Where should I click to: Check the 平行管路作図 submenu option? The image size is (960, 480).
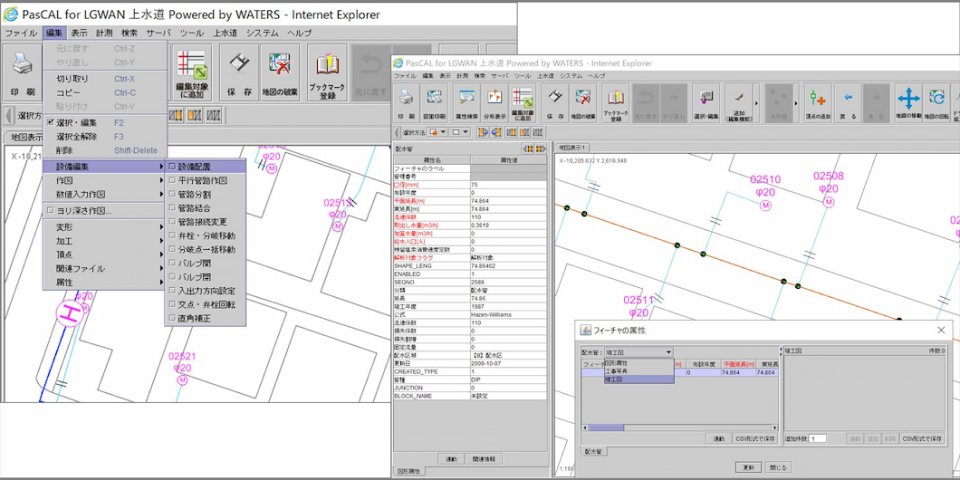[x=206, y=181]
